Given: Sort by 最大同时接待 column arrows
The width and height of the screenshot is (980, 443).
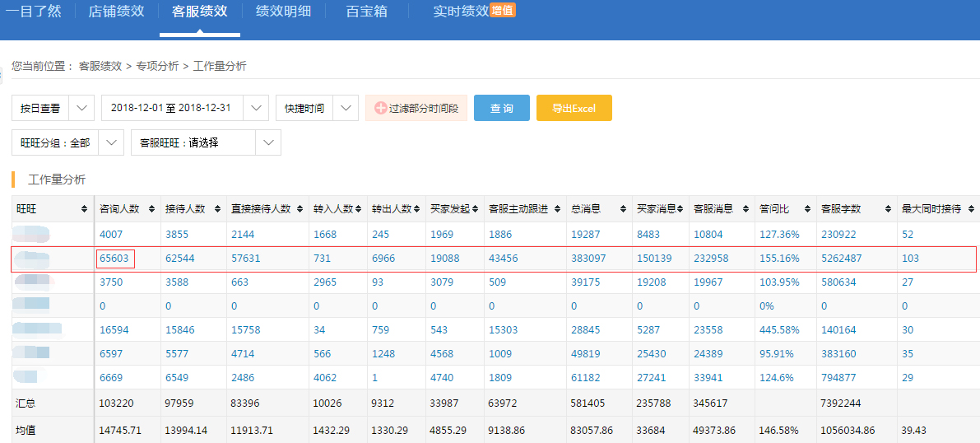Looking at the screenshot, I should pyautogui.click(x=971, y=210).
